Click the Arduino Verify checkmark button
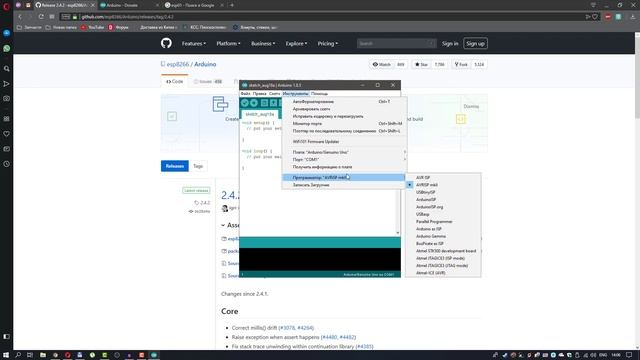The height and width of the screenshot is (360, 640). click(x=245, y=103)
